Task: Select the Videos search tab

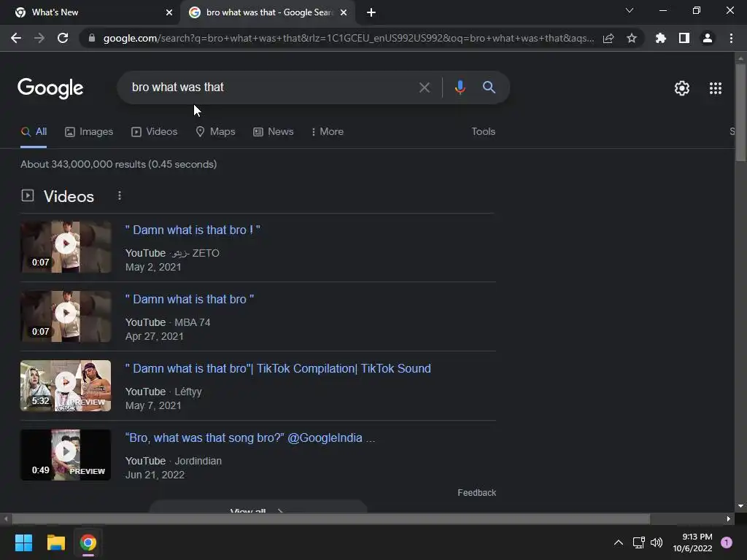Action: [155, 132]
